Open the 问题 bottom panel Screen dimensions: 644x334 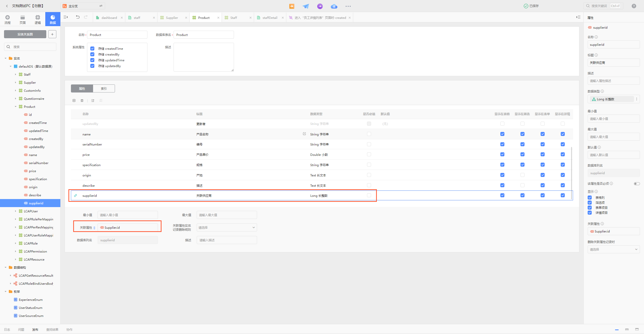[21, 329]
